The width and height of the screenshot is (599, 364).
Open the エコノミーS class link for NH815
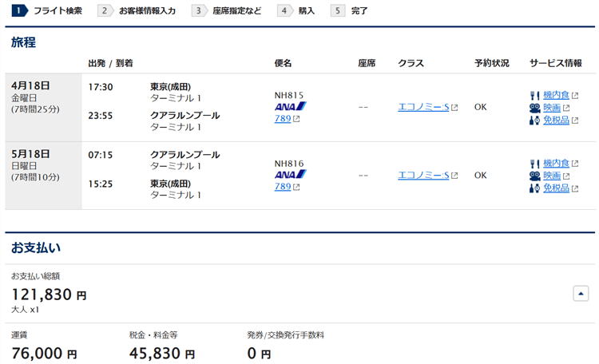point(423,107)
